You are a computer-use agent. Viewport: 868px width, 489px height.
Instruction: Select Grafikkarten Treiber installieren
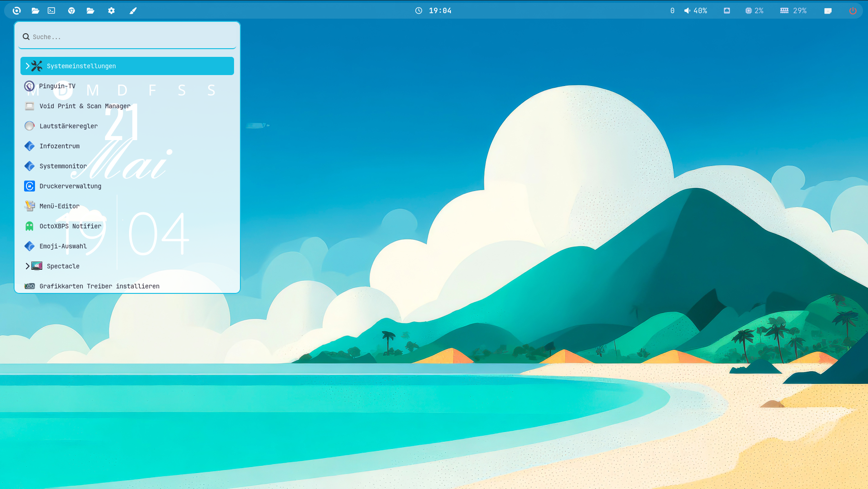127,286
